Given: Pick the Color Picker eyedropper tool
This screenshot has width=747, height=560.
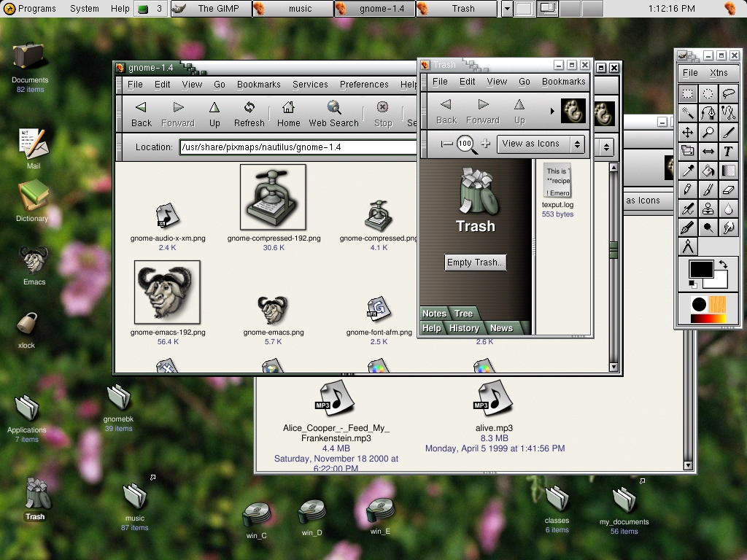Looking at the screenshot, I should (687, 170).
